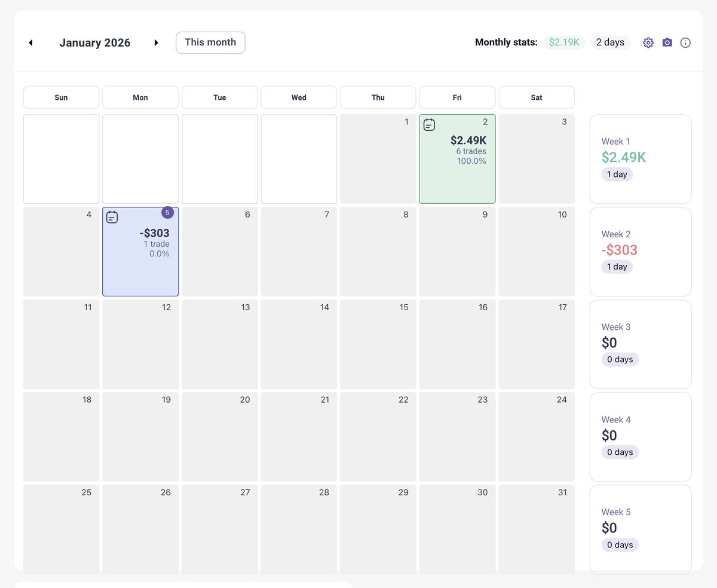Click the 1 day pill in Week 1
Image resolution: width=717 pixels, height=588 pixels.
click(x=617, y=174)
